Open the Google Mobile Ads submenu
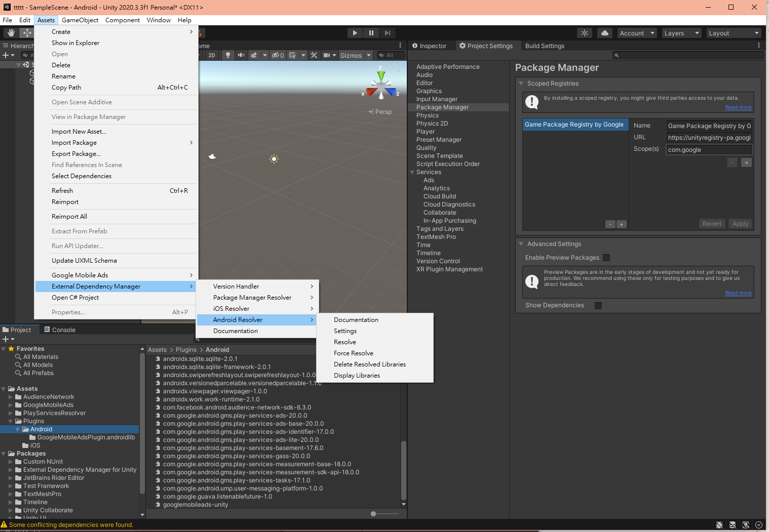This screenshot has height=532, width=769. (116, 275)
